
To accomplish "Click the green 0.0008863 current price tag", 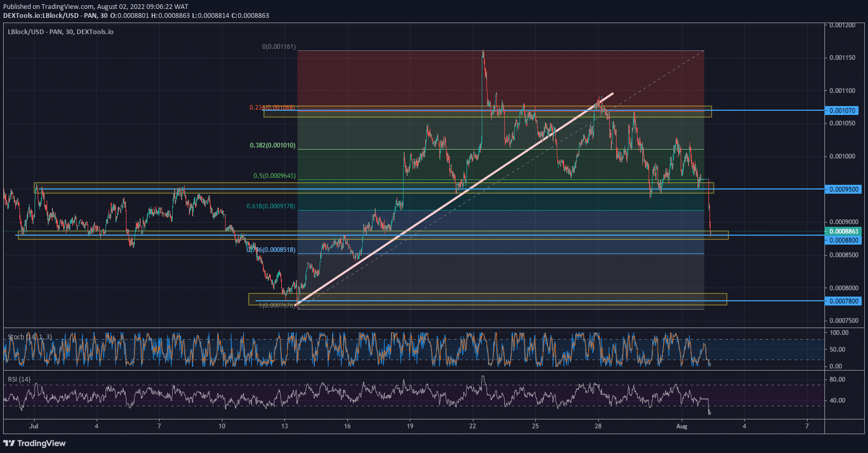I will coord(843,231).
